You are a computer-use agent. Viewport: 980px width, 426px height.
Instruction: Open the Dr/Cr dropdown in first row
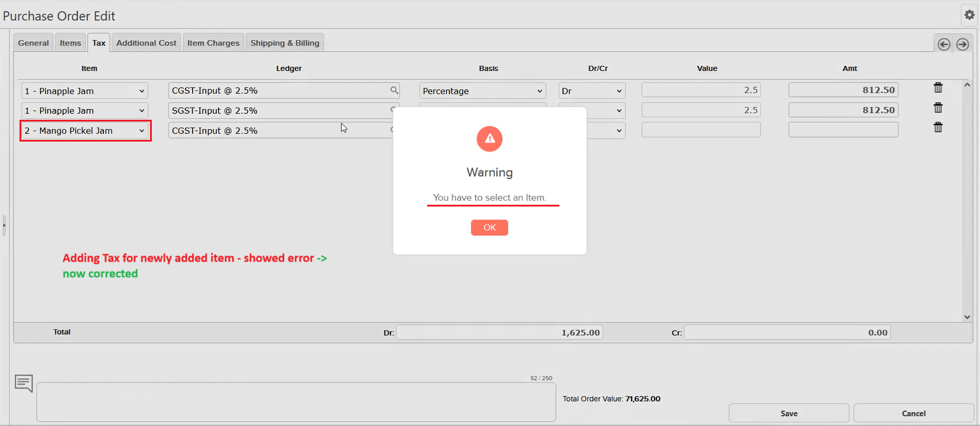592,91
